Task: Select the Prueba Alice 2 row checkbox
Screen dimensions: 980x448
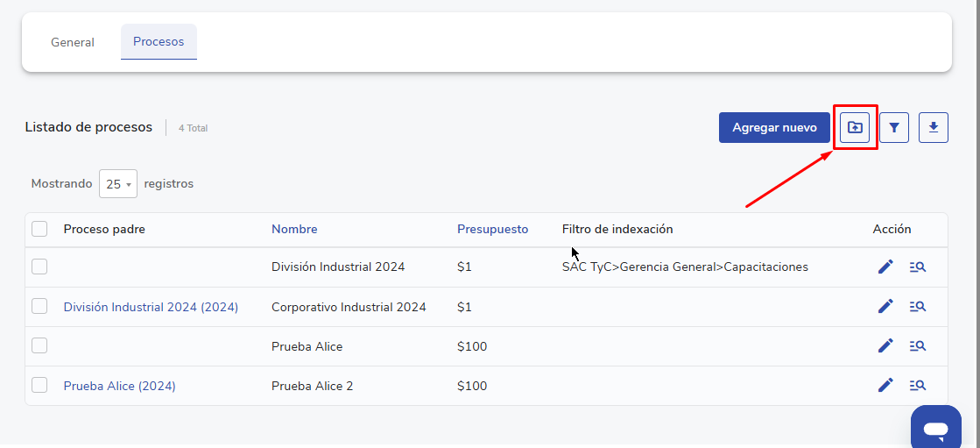Action: click(39, 385)
